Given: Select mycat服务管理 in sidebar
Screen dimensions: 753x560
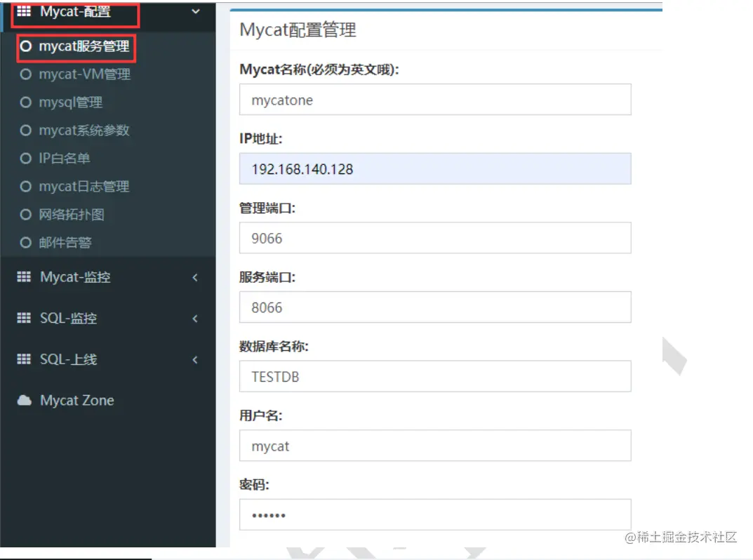Looking at the screenshot, I should tap(84, 46).
